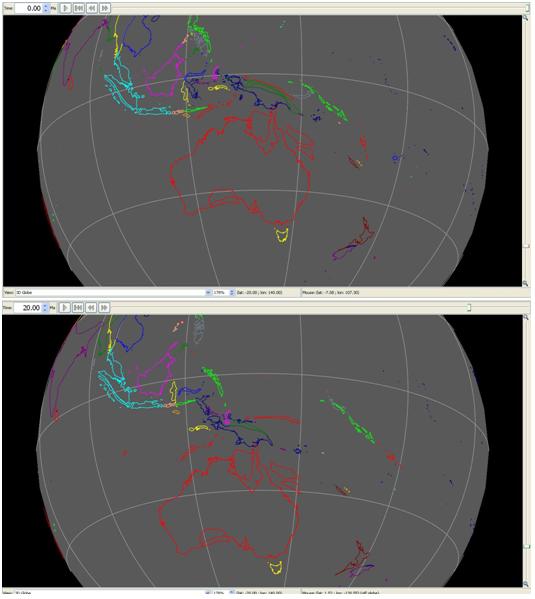
Task: Step backward one frame in 0.00 Ma window
Action: pos(92,8)
